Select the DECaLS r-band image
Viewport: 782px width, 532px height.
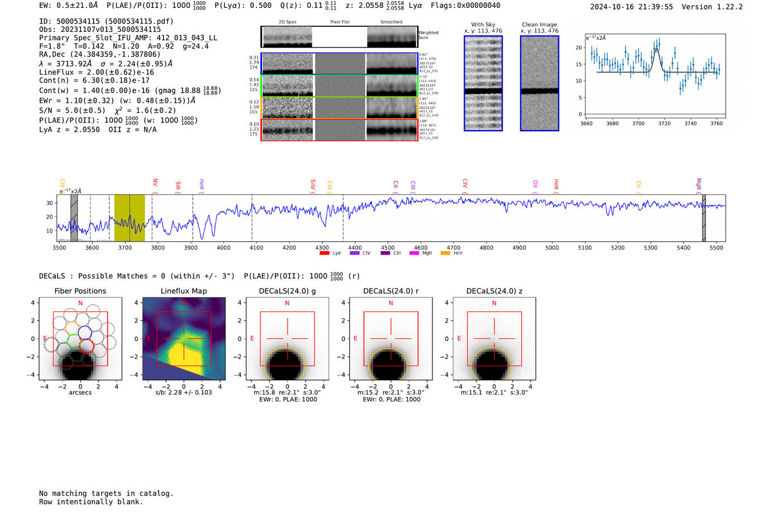(x=390, y=339)
